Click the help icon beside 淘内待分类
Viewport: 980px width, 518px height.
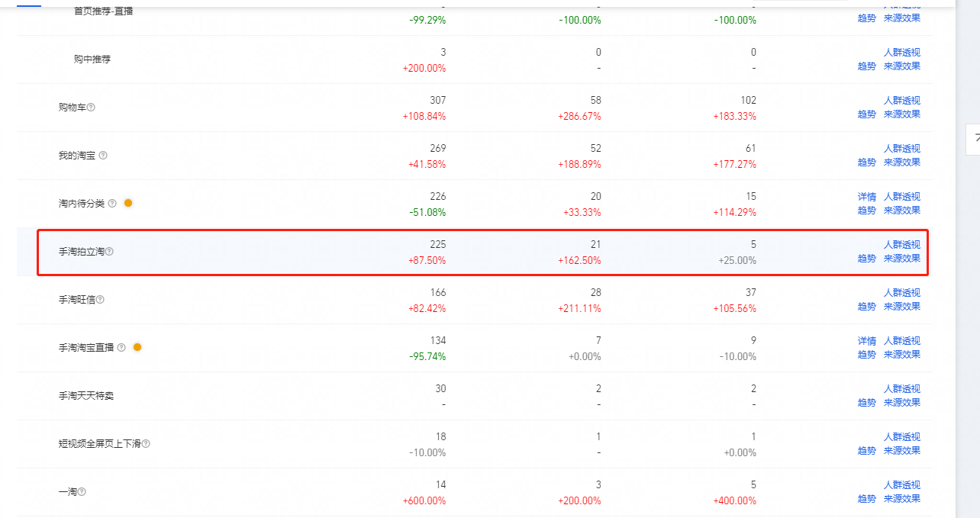112,204
